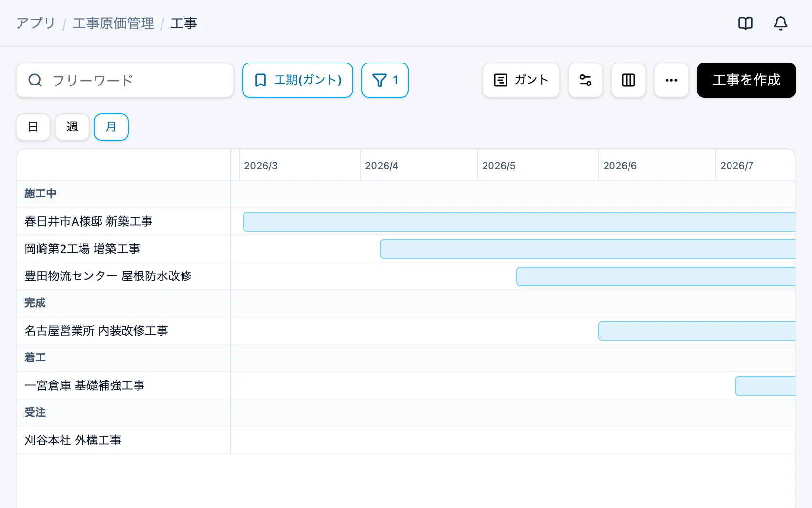Image resolution: width=812 pixels, height=508 pixels.
Task: Open the column settings icon
Action: 629,80
